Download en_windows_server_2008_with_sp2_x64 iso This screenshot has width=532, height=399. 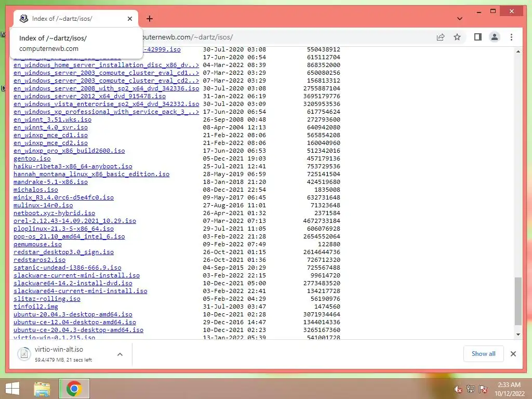click(106, 88)
